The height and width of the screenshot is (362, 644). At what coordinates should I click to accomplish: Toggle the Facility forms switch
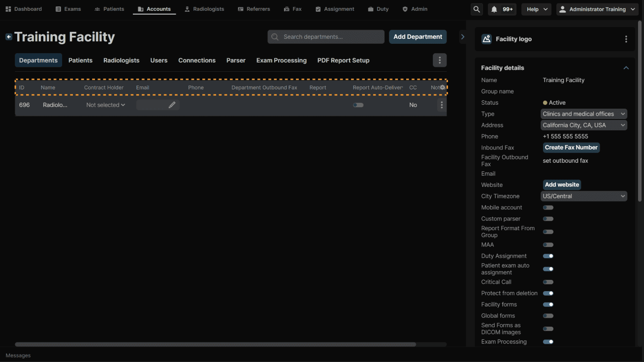point(548,305)
